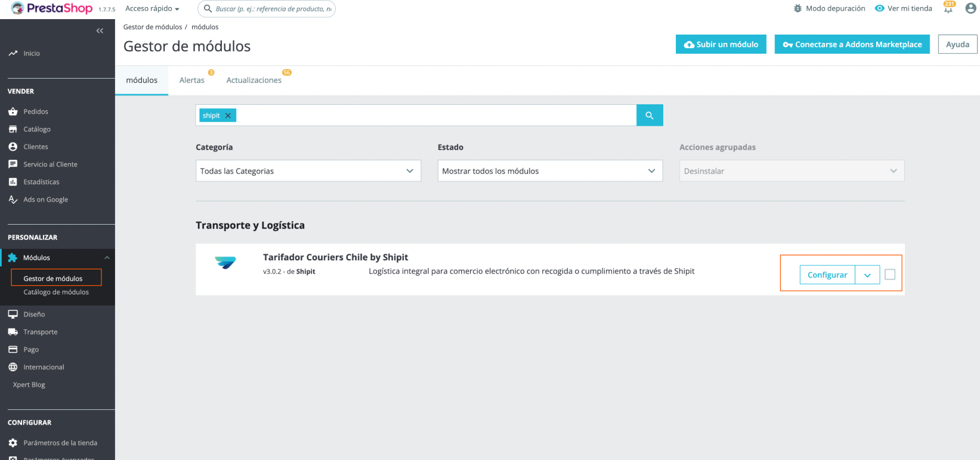This screenshot has height=460, width=980.
Task: Open the notifications bell
Action: coord(948,8)
